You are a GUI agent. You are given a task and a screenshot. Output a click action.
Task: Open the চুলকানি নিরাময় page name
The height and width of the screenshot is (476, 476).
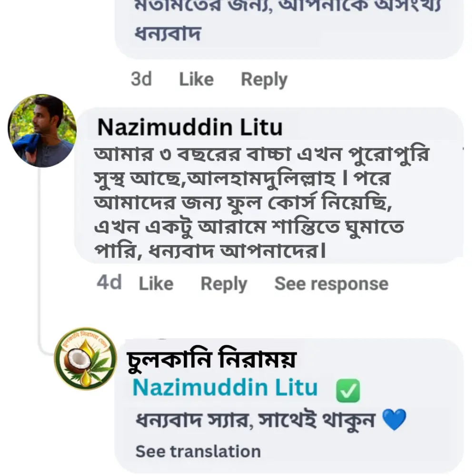click(x=211, y=359)
